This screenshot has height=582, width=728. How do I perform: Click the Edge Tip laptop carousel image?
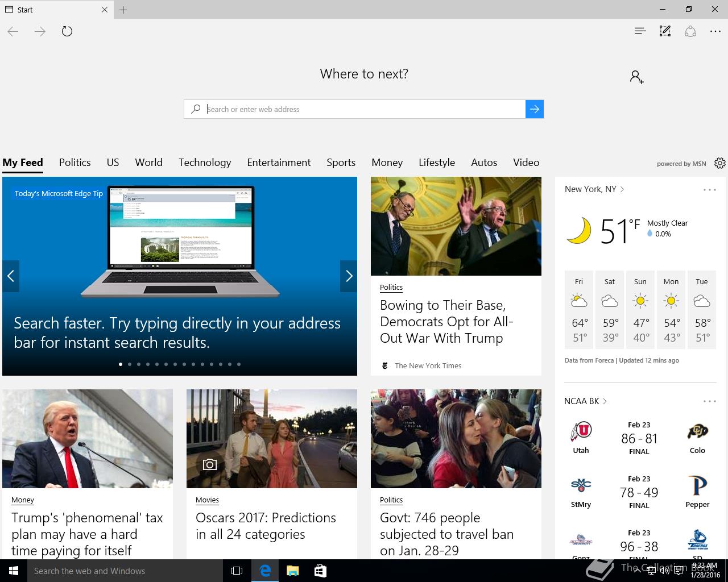tap(180, 276)
